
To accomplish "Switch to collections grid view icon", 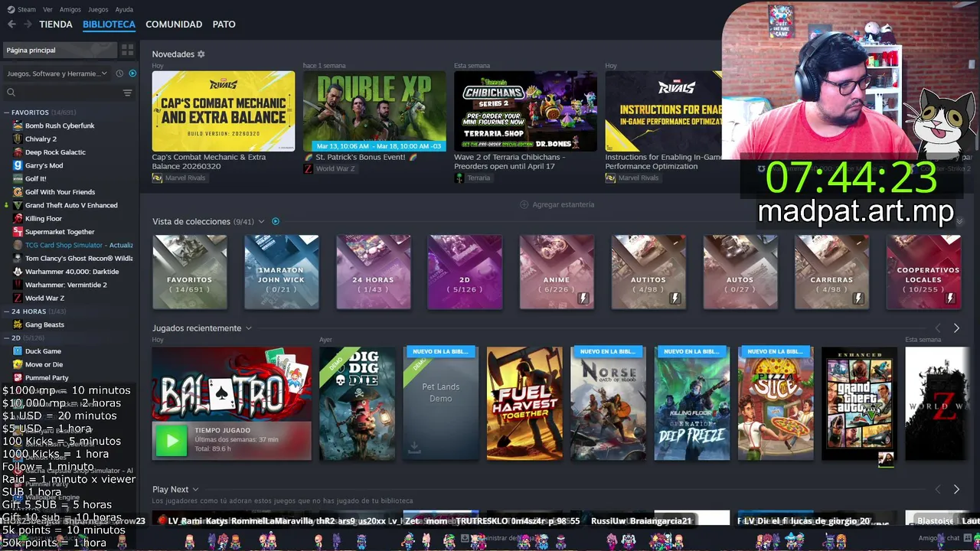I will click(x=128, y=50).
